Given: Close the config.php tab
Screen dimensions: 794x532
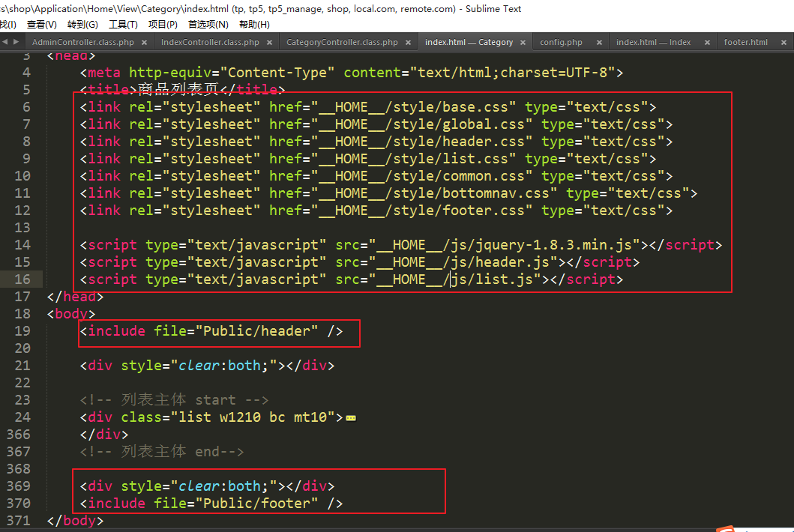Looking at the screenshot, I should click(x=599, y=43).
